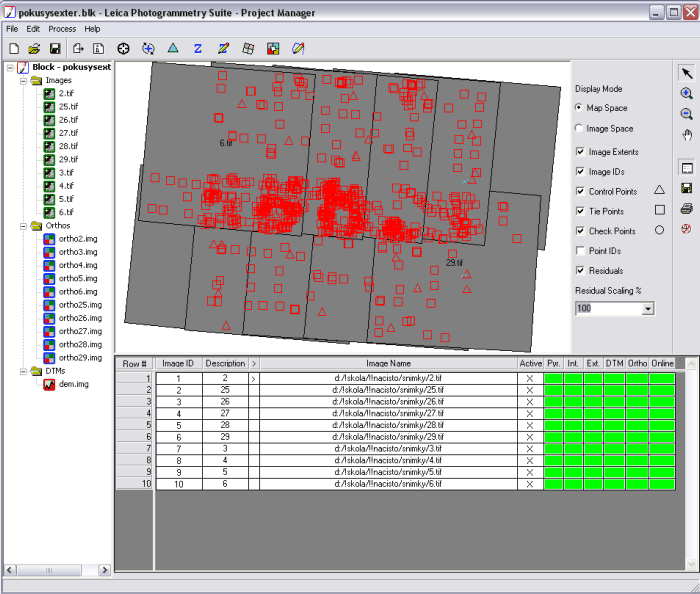Viewport: 700px width, 594px height.
Task: Launch the Triangulation triangle icon
Action: [x=173, y=48]
